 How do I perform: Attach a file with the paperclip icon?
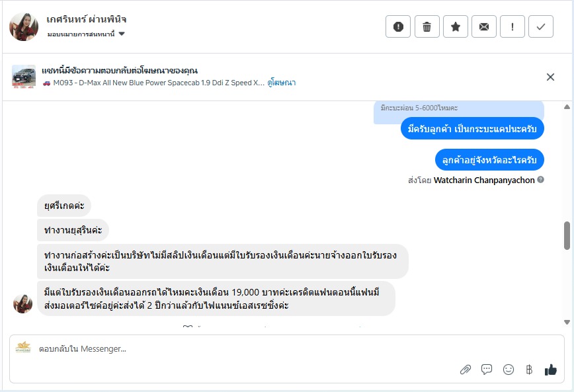coord(466,370)
